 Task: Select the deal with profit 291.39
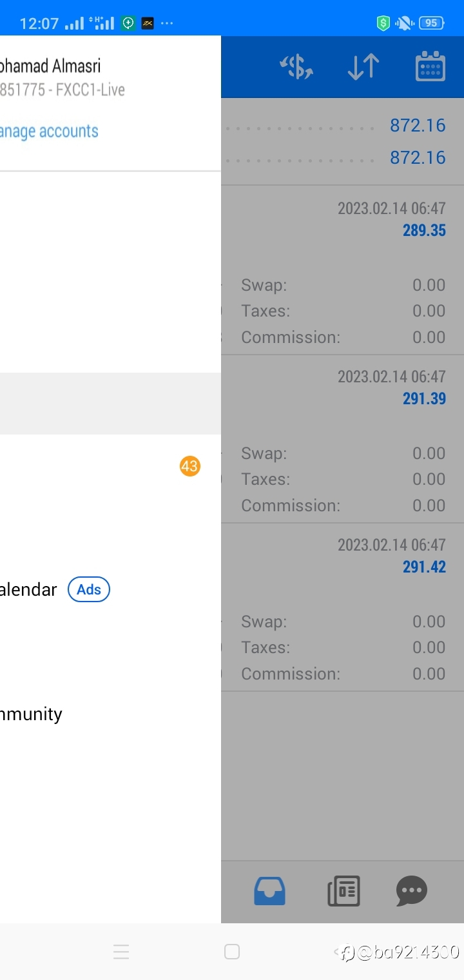tap(342, 438)
